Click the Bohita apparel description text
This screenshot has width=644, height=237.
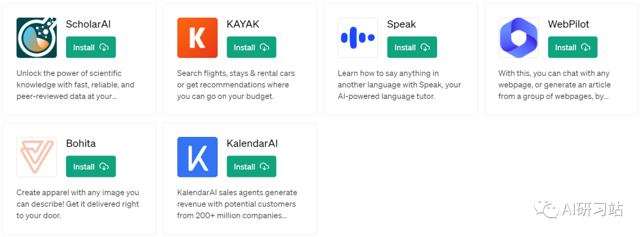[78, 204]
